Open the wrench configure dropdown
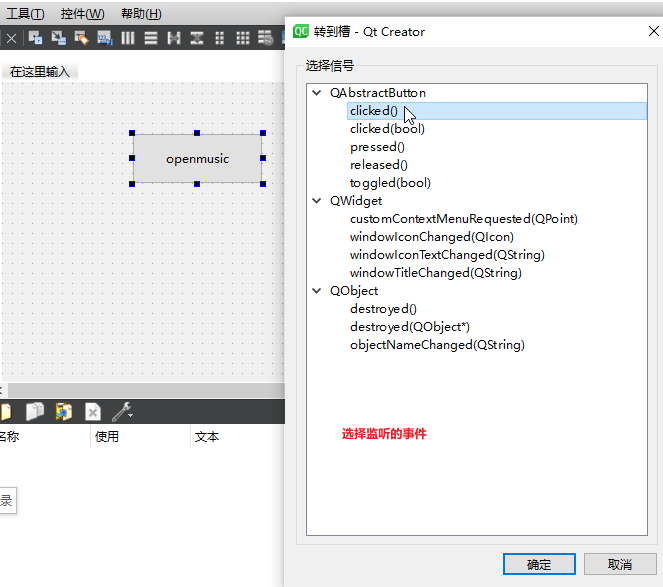 tap(123, 411)
